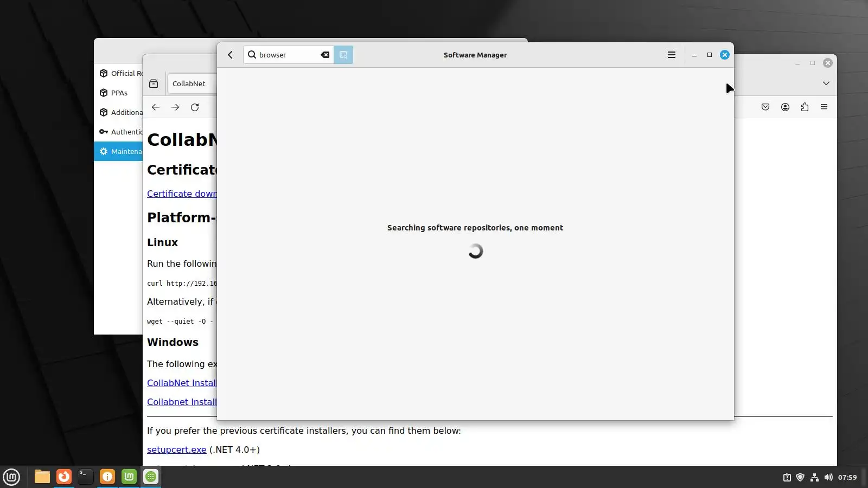Close the Firefox window

pos(828,63)
